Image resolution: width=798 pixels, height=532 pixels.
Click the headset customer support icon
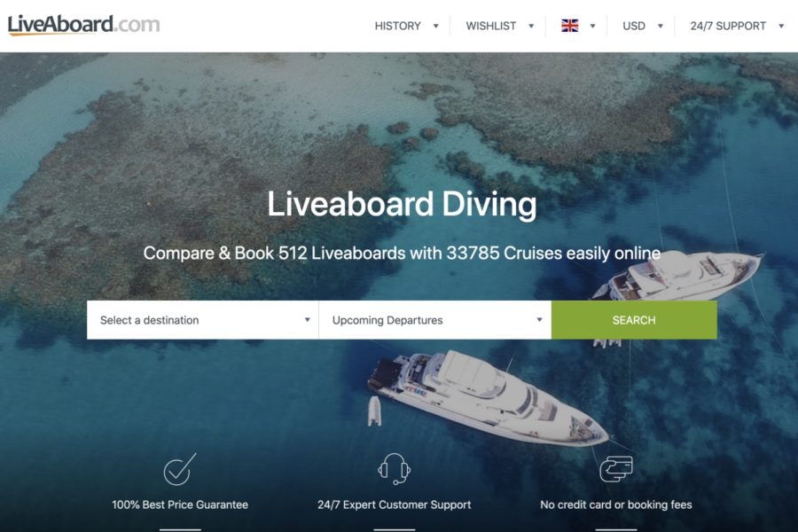pyautogui.click(x=394, y=469)
